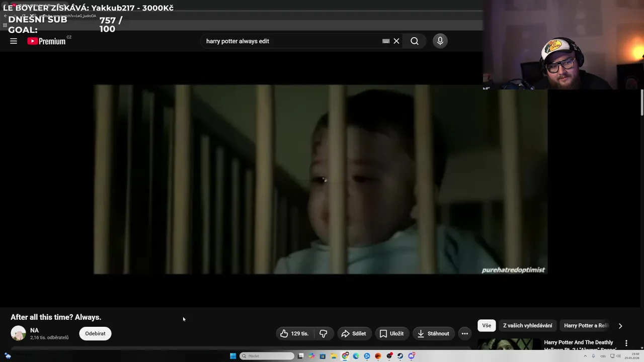Switch to Chrome on the taskbar
The image size is (644, 362).
pyautogui.click(x=345, y=356)
